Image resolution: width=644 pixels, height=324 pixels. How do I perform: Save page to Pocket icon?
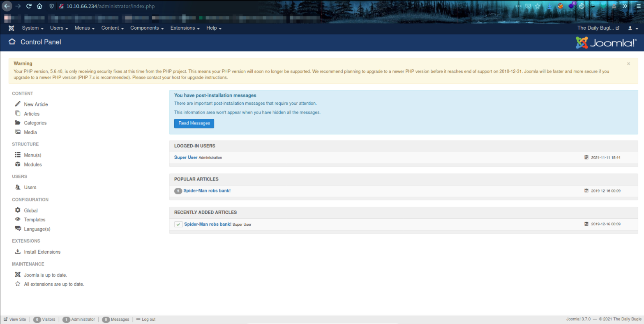point(528,6)
